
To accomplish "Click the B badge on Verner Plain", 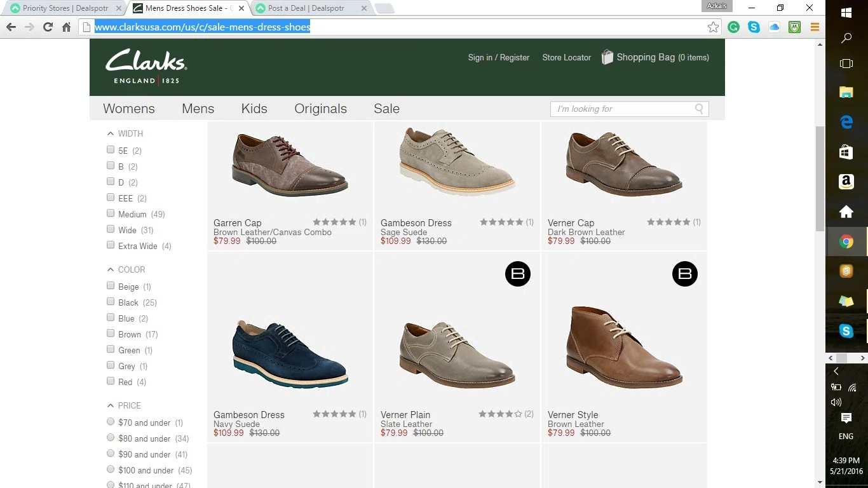I will coord(518,274).
